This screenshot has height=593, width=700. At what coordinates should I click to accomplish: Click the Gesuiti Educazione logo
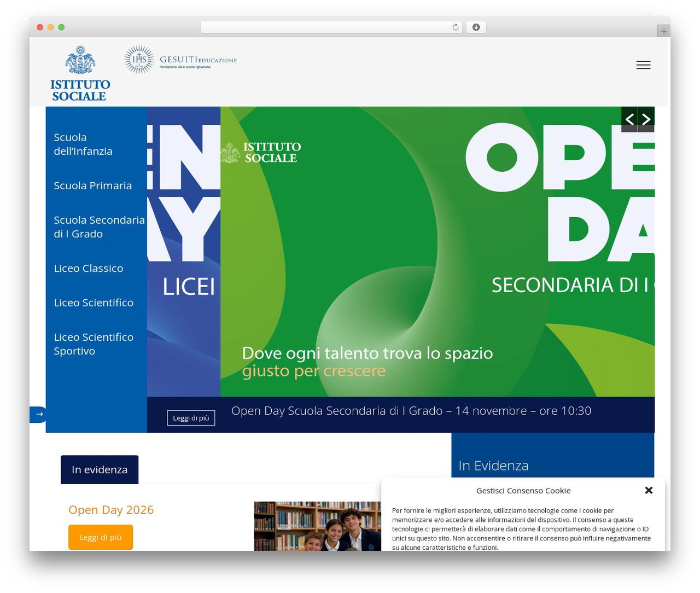click(180, 60)
